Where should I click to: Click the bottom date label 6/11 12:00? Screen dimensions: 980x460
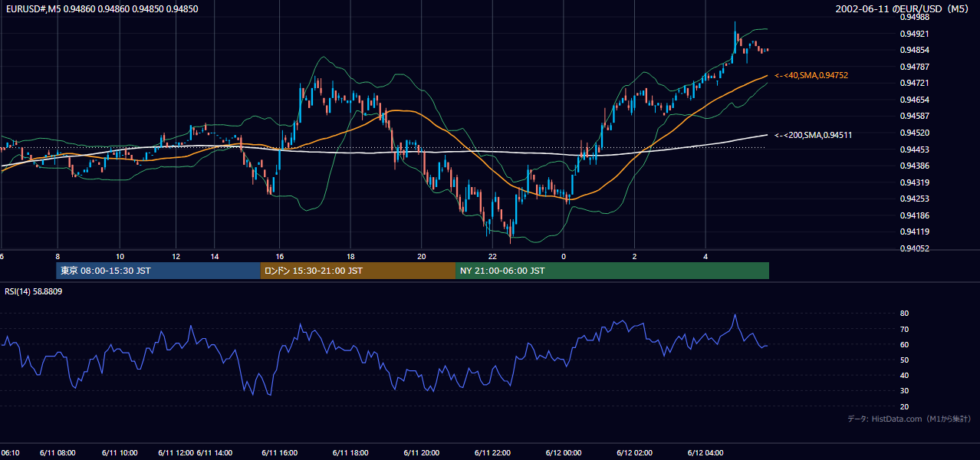(x=176, y=453)
